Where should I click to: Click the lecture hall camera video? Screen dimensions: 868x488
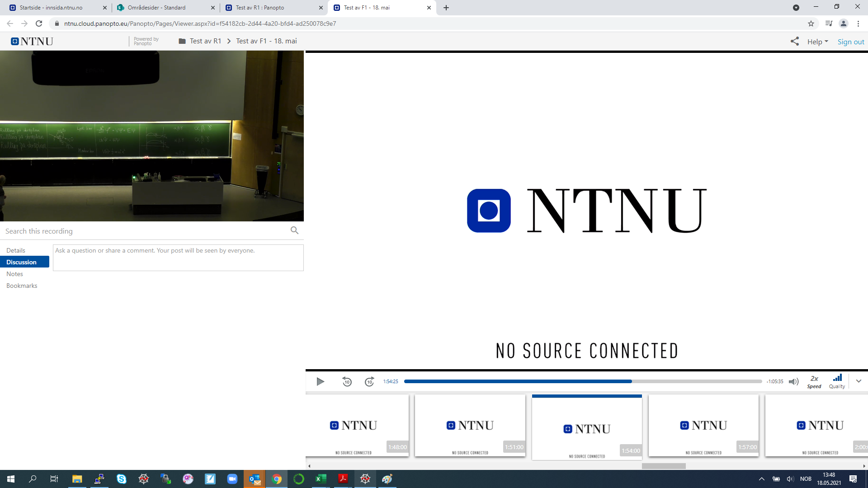pyautogui.click(x=152, y=136)
